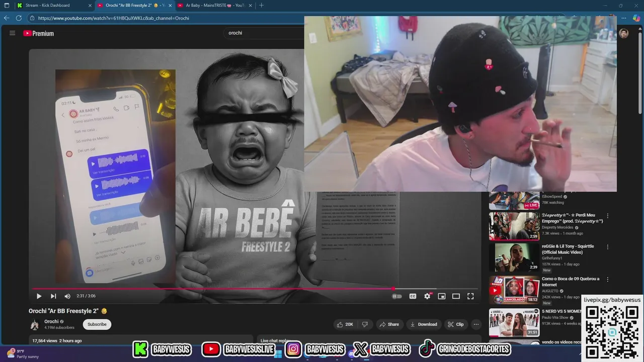Select the Orochi "Ar BB Freestyle 2" tab

point(134,6)
